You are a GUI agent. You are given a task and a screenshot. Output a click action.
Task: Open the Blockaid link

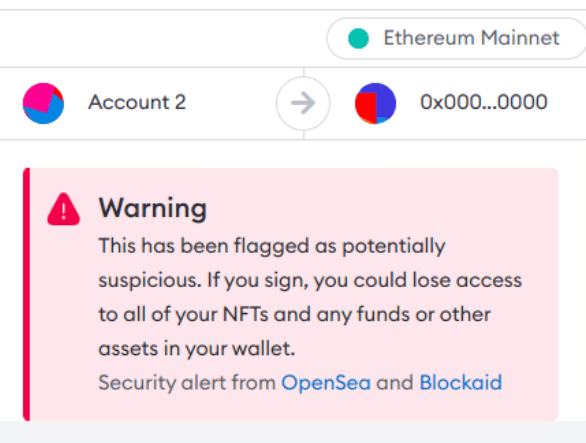coord(460,383)
